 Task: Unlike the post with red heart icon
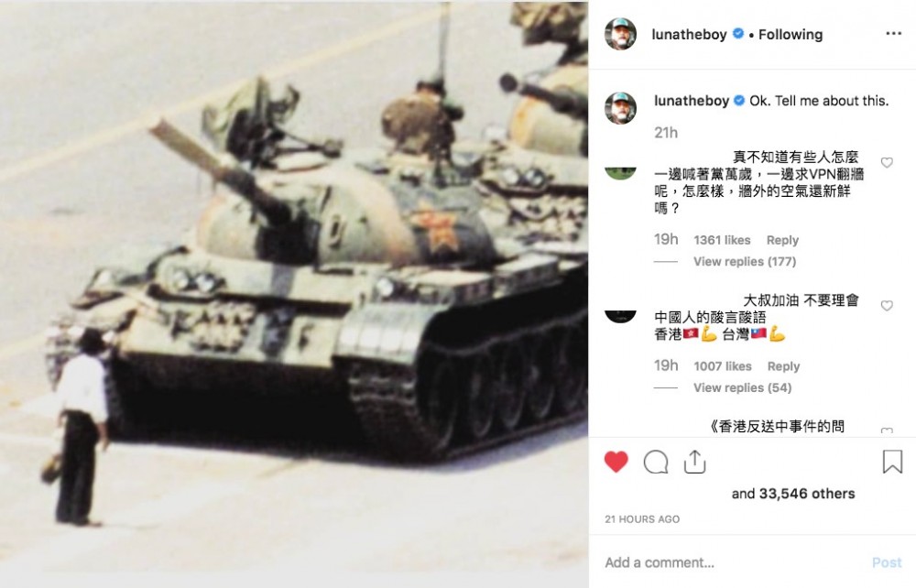pyautogui.click(x=616, y=462)
